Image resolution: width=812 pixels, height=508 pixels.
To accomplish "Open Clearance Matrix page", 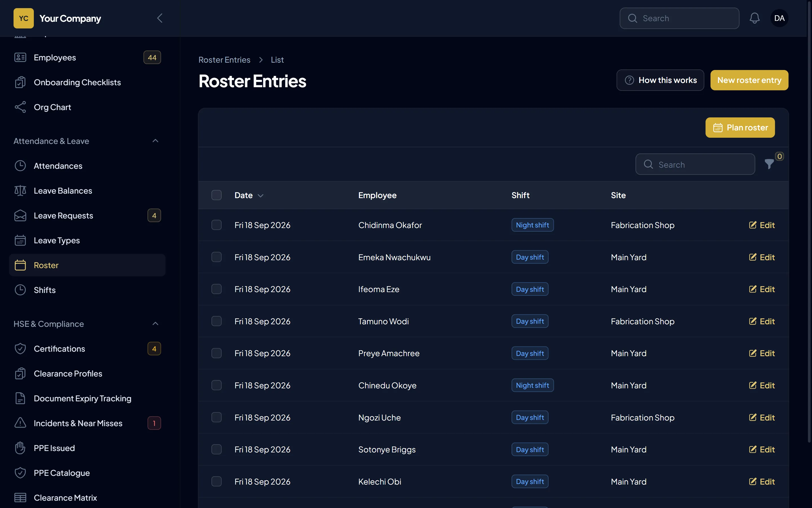I will [87, 498].
